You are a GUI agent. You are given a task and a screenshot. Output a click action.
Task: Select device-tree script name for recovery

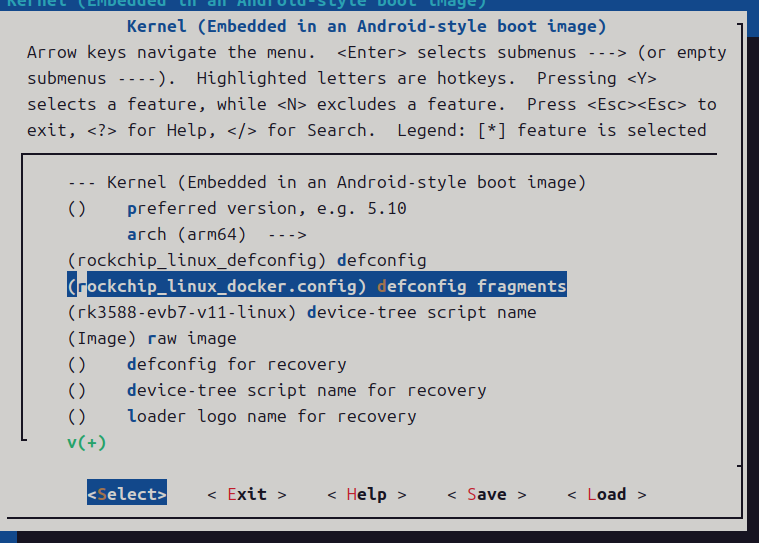click(x=306, y=390)
